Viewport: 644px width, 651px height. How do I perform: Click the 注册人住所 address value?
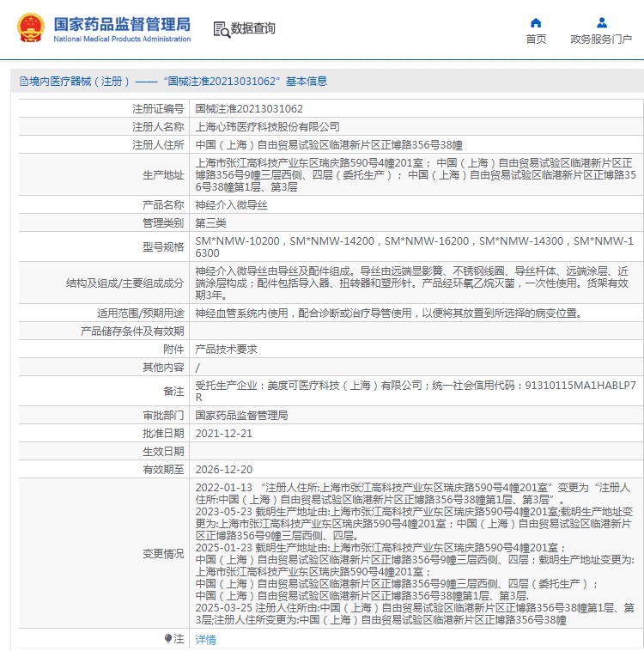point(329,145)
